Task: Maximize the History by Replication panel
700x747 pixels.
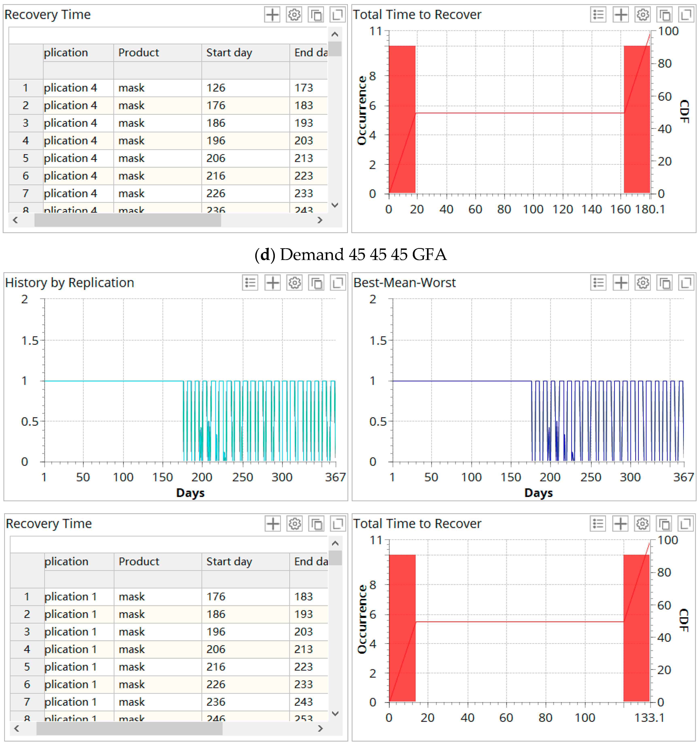Action: 338,283
